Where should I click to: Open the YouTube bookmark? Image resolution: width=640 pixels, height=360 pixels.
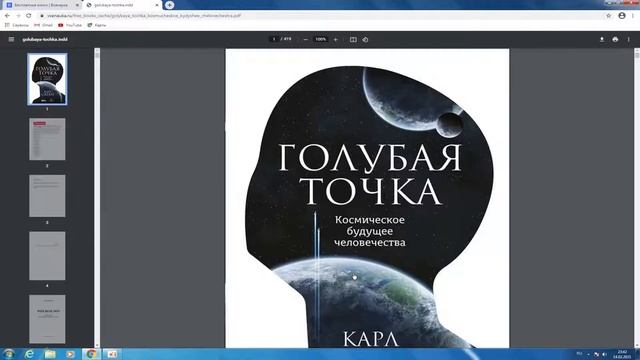tap(70, 25)
